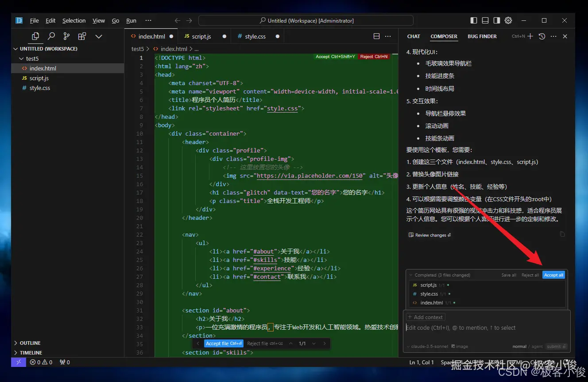
Task: Toggle the primary side bar
Action: pyautogui.click(x=474, y=20)
